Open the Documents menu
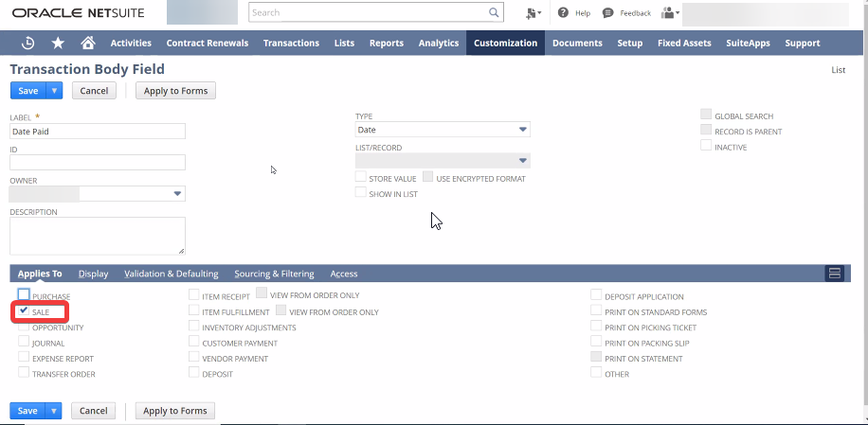Screen dimensions: 868x425 point(577,44)
